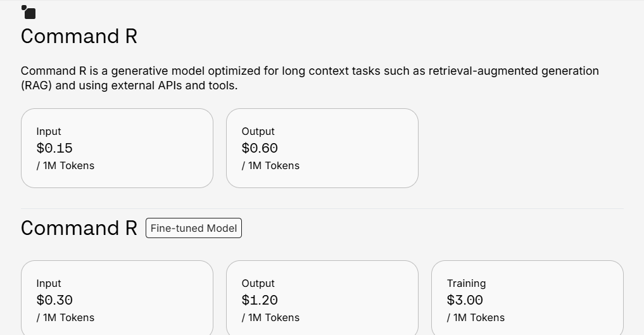The height and width of the screenshot is (335, 644).
Task: Click the Training label
Action: [466, 283]
